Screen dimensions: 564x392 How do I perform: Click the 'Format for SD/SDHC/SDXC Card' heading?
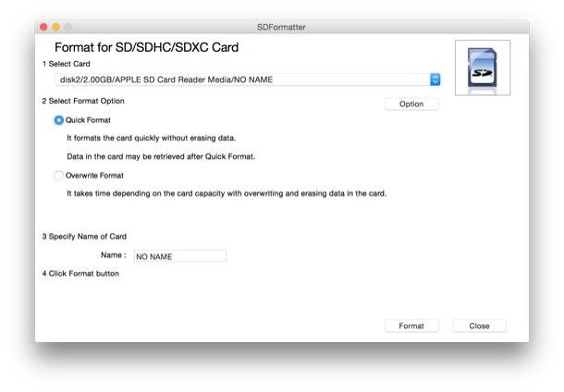(x=146, y=47)
